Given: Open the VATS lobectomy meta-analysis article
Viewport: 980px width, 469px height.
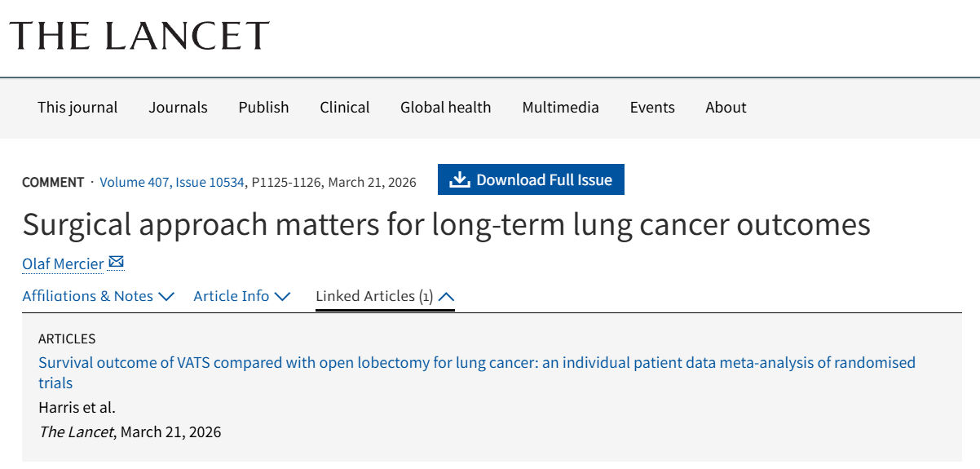Looking at the screenshot, I should (476, 363).
